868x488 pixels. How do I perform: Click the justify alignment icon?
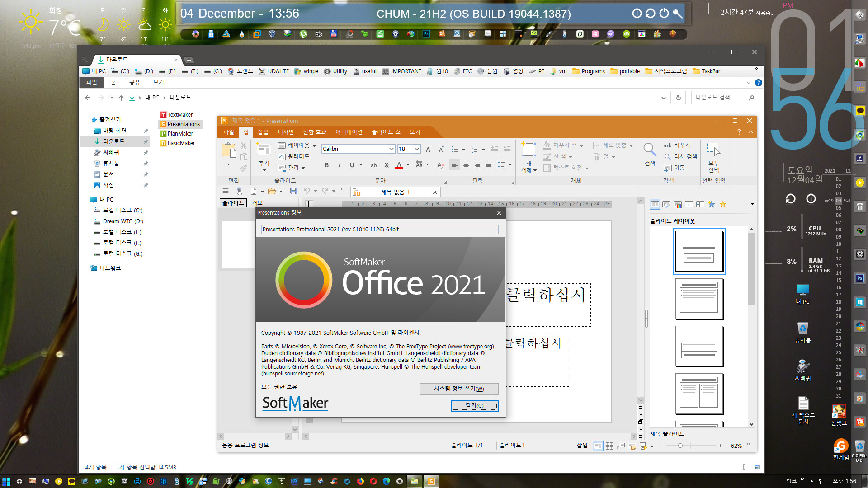click(489, 164)
